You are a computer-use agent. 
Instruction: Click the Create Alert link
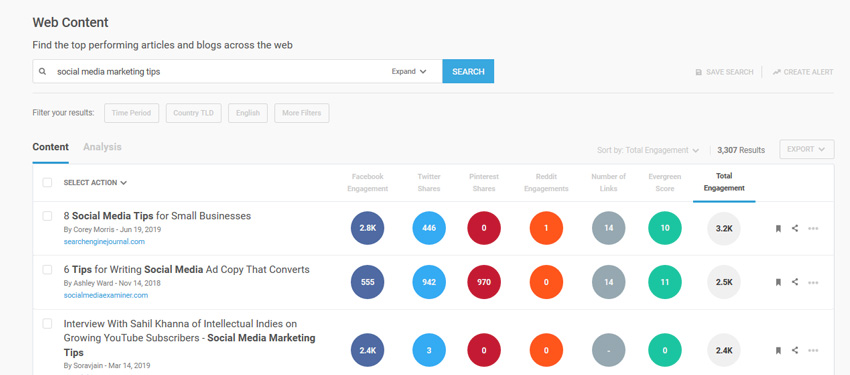803,72
